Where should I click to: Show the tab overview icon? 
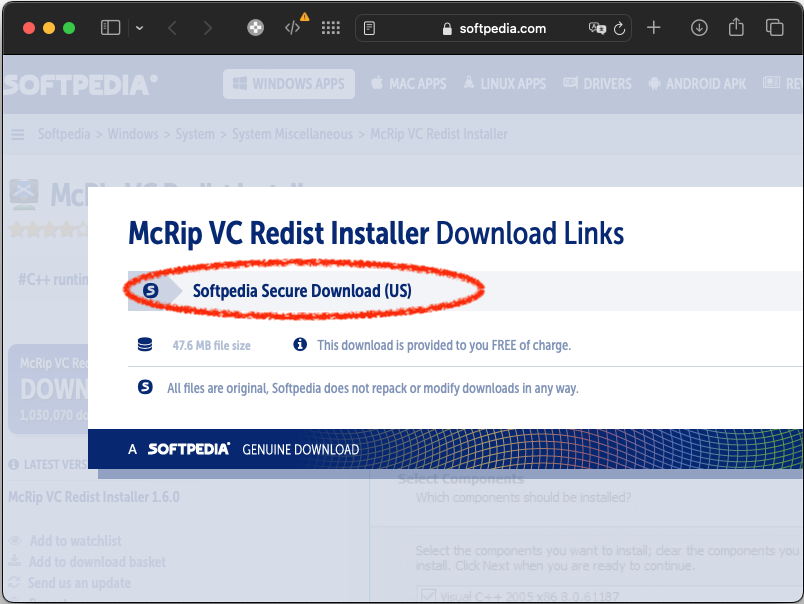click(x=774, y=28)
